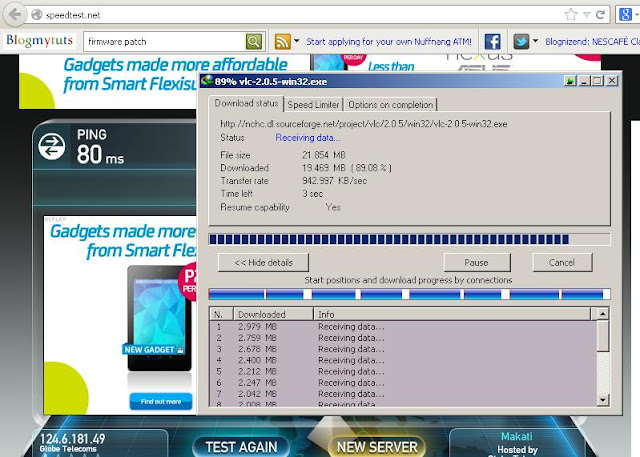Click the Info column header
This screenshot has width=640, height=457.
pyautogui.click(x=452, y=314)
